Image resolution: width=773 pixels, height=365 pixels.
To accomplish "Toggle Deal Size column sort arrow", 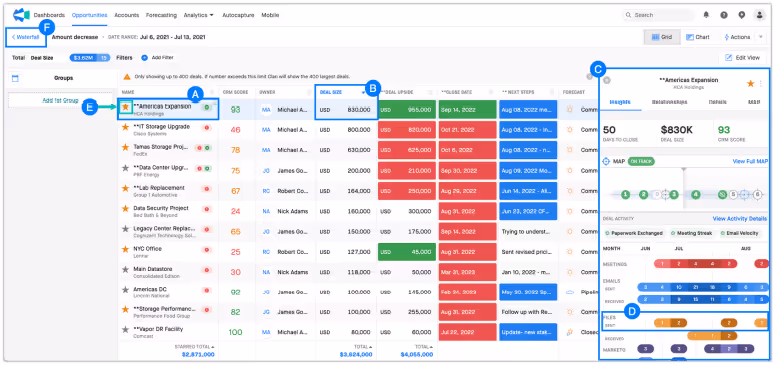I will 364,92.
